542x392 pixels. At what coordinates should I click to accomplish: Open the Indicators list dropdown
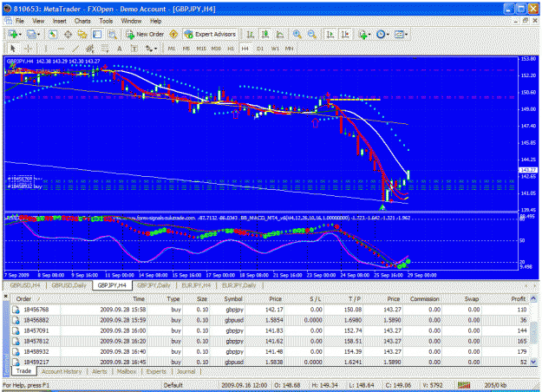click(364, 34)
